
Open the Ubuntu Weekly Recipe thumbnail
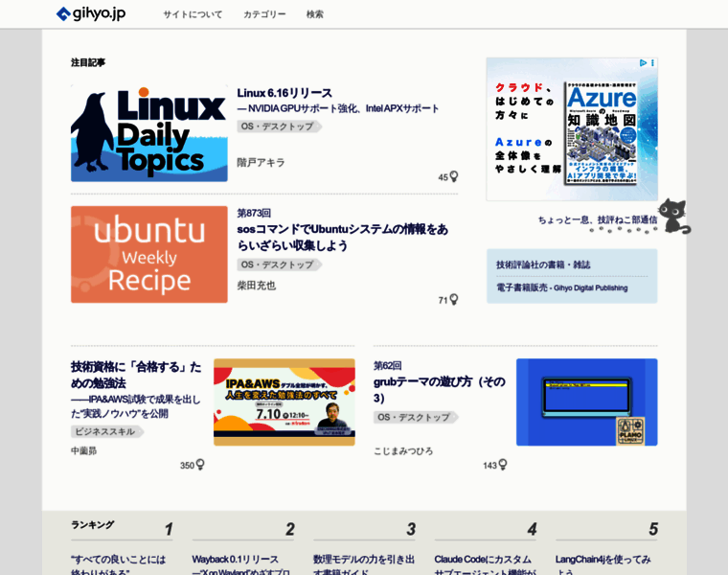point(149,255)
